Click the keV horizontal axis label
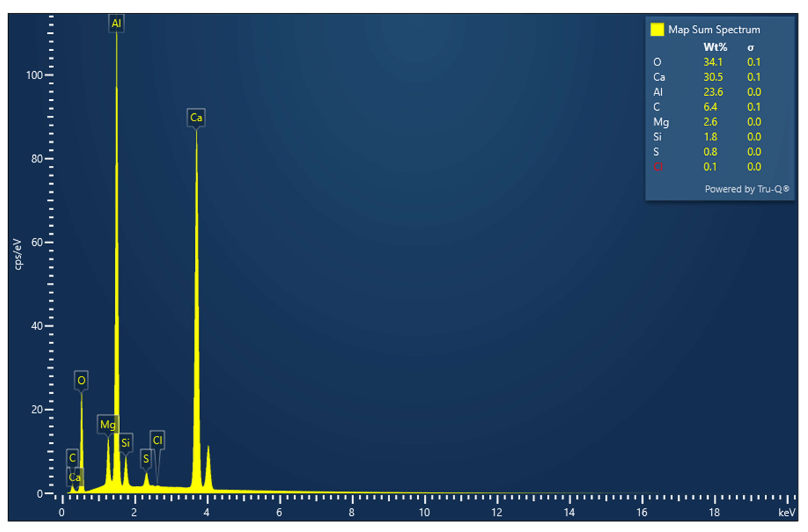 click(x=787, y=512)
